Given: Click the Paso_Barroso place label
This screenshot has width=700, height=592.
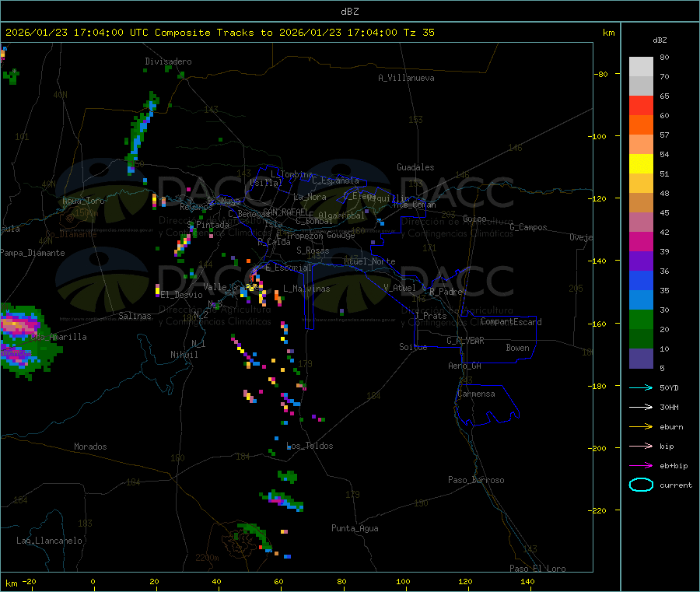Looking at the screenshot, I should [476, 480].
